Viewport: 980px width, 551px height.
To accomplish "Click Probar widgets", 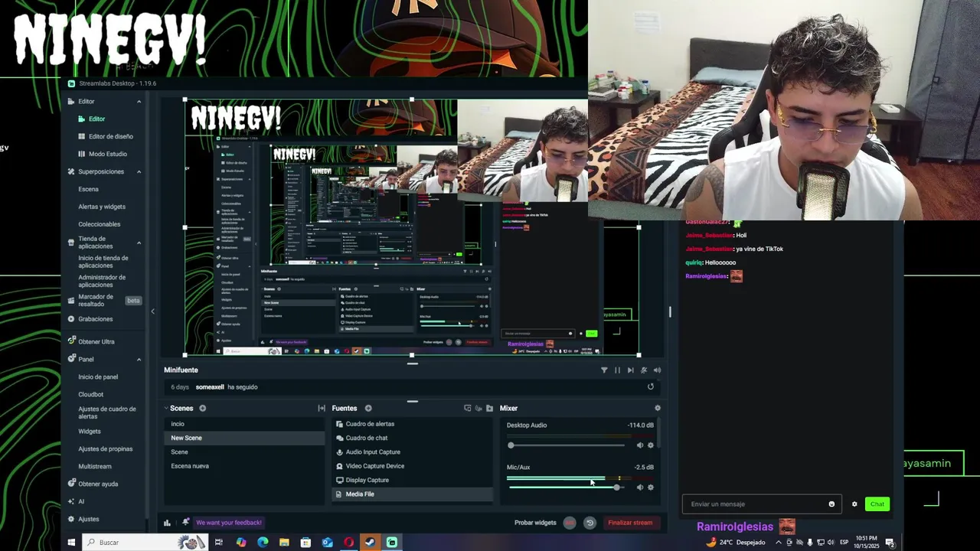I will coord(535,523).
